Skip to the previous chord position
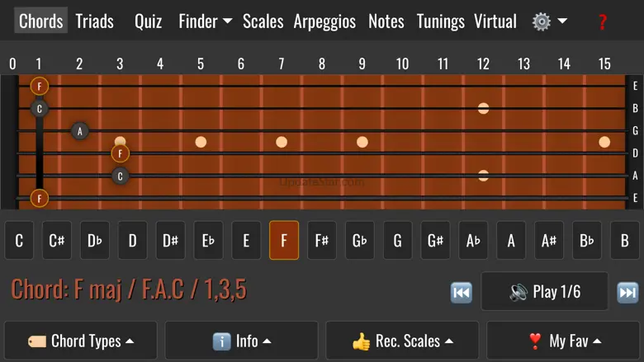This screenshot has height=362, width=644. [461, 292]
